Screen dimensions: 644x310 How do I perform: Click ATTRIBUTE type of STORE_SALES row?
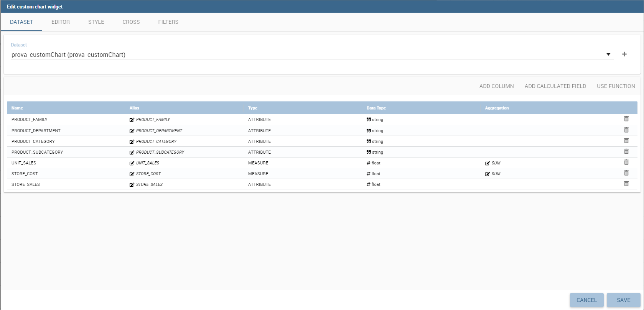point(259,184)
